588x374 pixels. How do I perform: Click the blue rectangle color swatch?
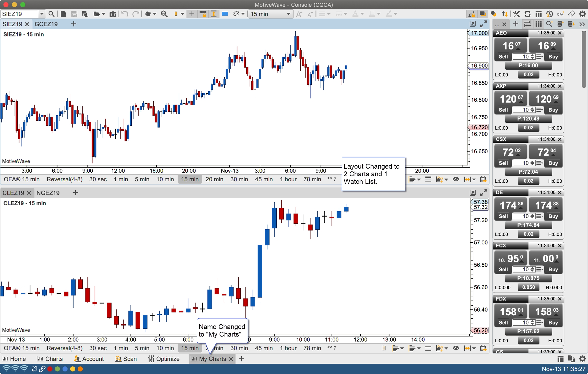tap(225, 14)
